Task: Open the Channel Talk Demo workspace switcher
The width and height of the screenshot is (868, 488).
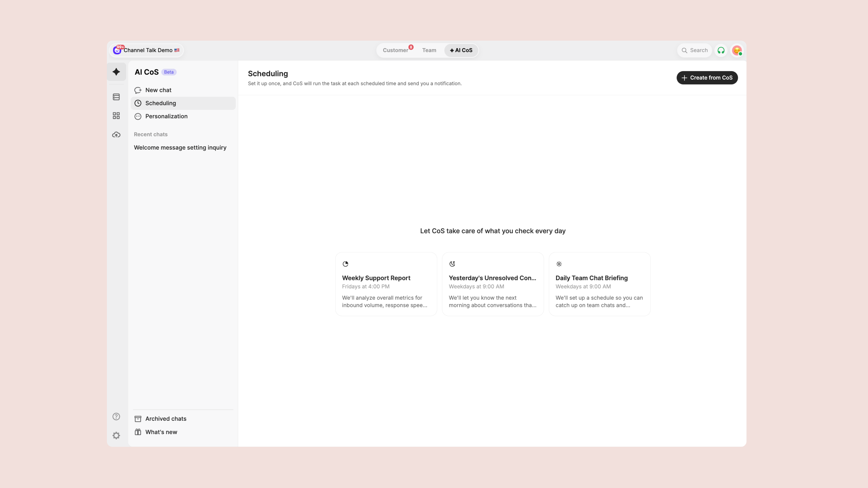Action: (x=146, y=50)
